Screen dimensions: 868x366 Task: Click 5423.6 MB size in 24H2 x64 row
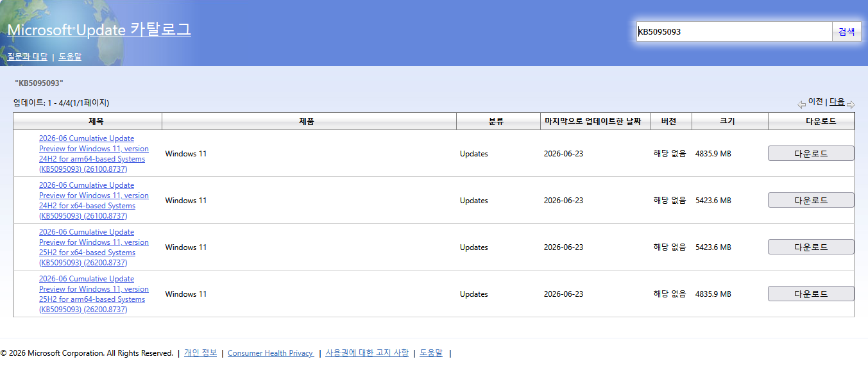(713, 201)
